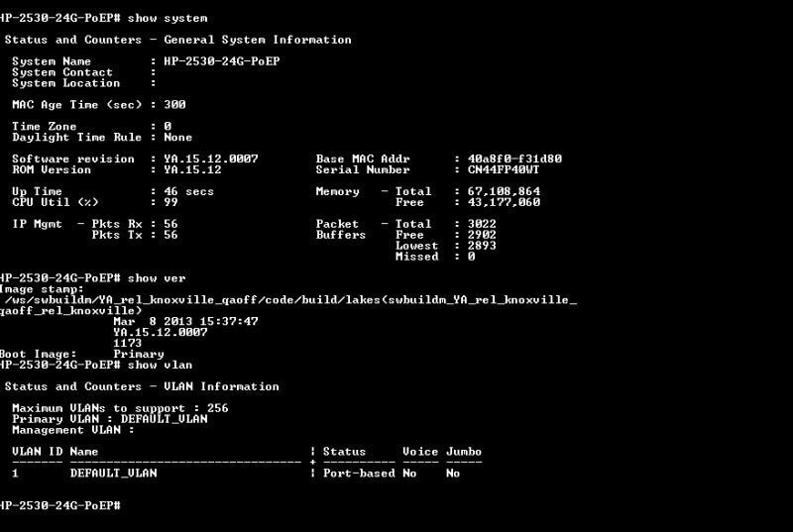The height and width of the screenshot is (532, 793).
Task: Click Up Time value '46 secs'
Action: pos(188,191)
